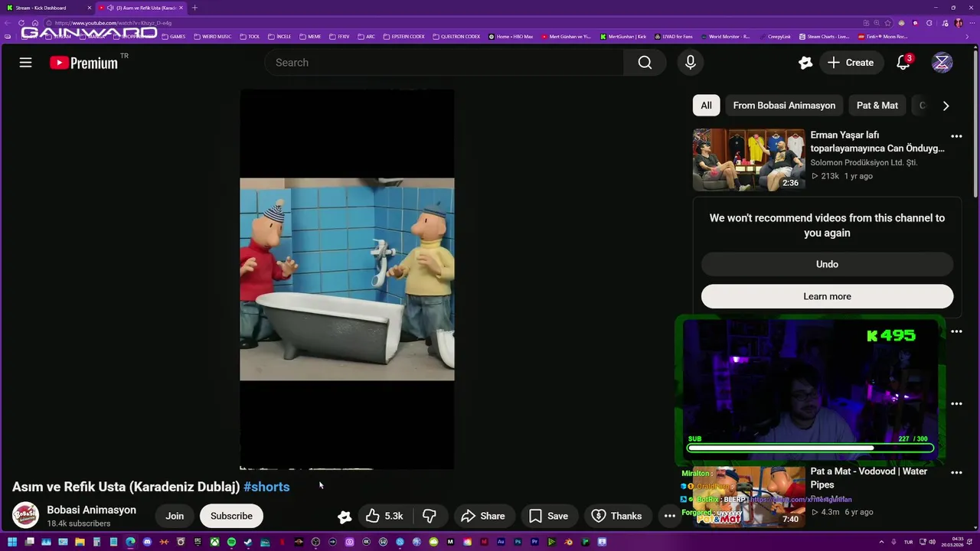The image size is (980, 551).
Task: Focus the YouTube search field
Action: coord(444,63)
